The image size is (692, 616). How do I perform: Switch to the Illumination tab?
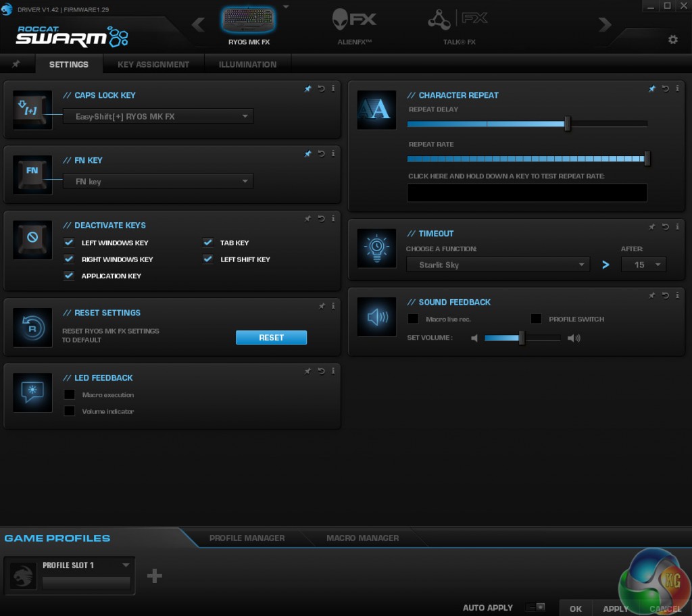pos(247,64)
